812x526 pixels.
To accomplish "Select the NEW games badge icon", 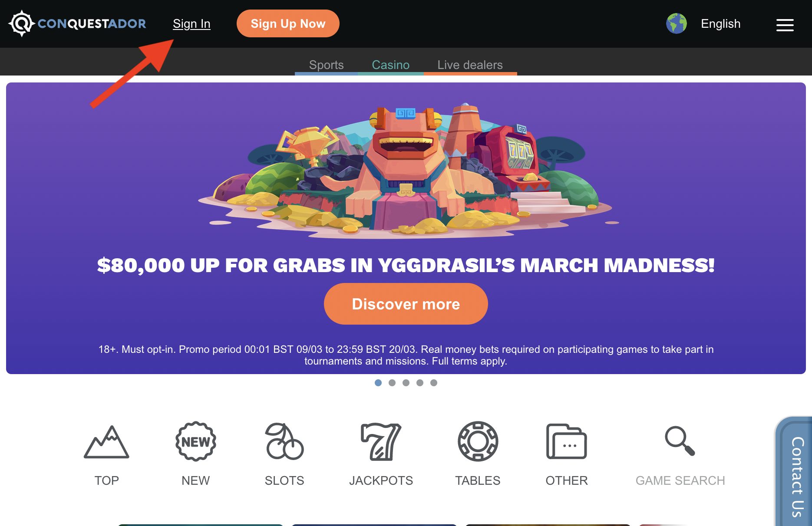I will tap(196, 441).
